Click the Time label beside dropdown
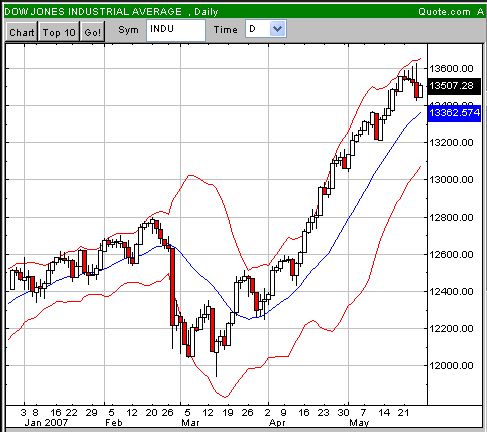Viewport: 487px width, 432px height. [x=226, y=30]
